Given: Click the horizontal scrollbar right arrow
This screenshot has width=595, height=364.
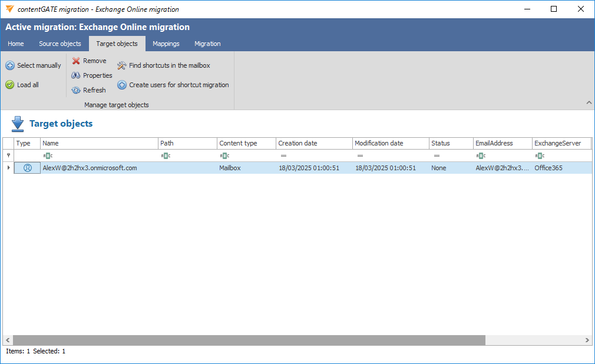Looking at the screenshot, I should (587, 340).
